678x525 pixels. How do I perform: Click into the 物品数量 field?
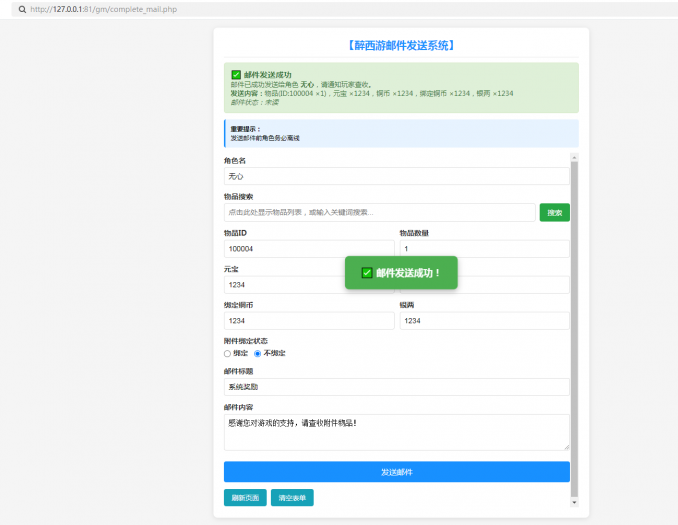tap(484, 249)
